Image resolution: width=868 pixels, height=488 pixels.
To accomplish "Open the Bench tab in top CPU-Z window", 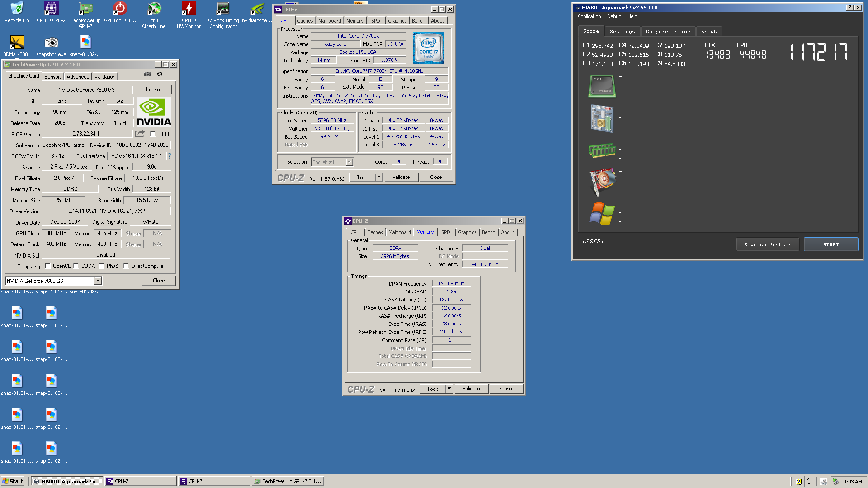I will click(x=418, y=21).
